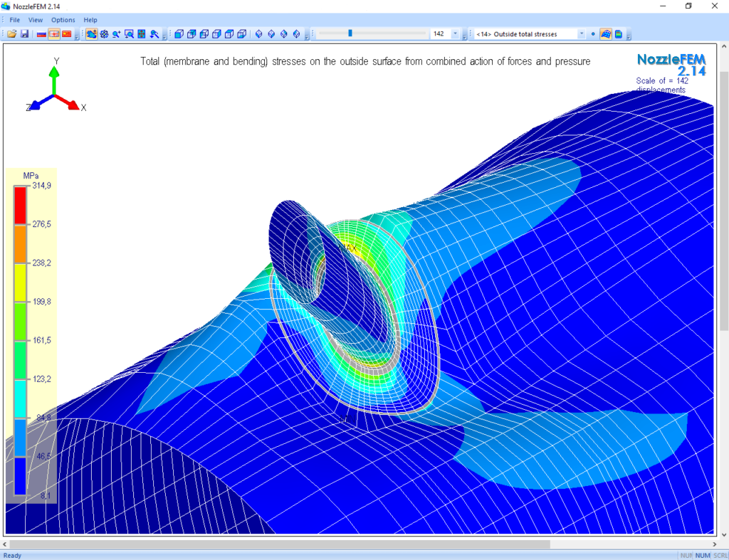Viewport: 729px width, 560px height.
Task: Open navigation toolbar overflow options arrow
Action: 164,36
